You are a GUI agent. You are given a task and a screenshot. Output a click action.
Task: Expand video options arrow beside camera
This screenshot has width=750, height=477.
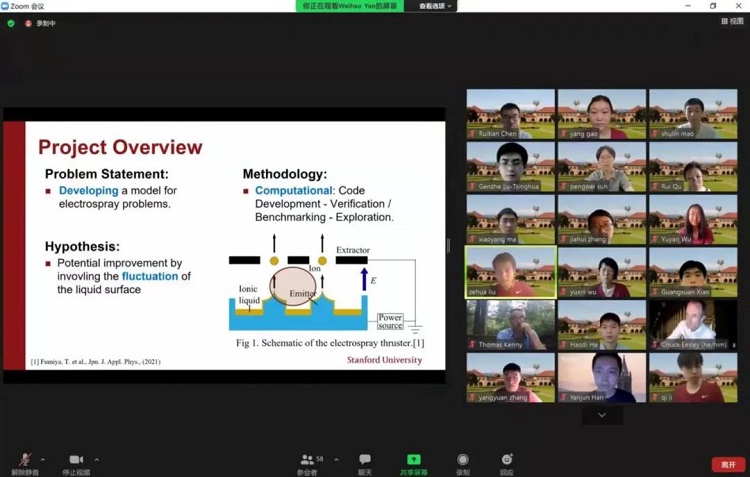96,460
